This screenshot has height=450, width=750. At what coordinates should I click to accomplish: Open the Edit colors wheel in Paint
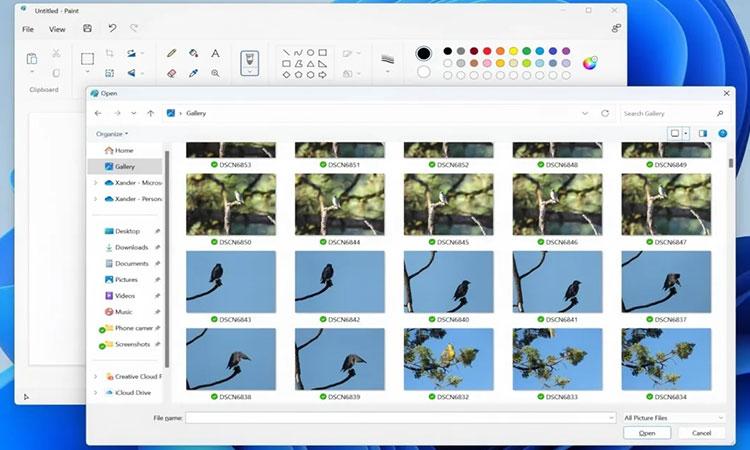click(589, 63)
